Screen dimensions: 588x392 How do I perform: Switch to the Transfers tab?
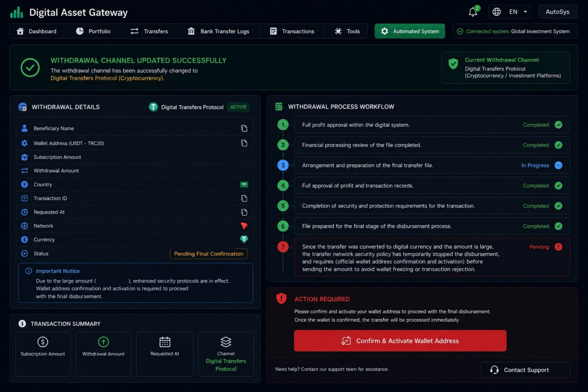pos(149,31)
